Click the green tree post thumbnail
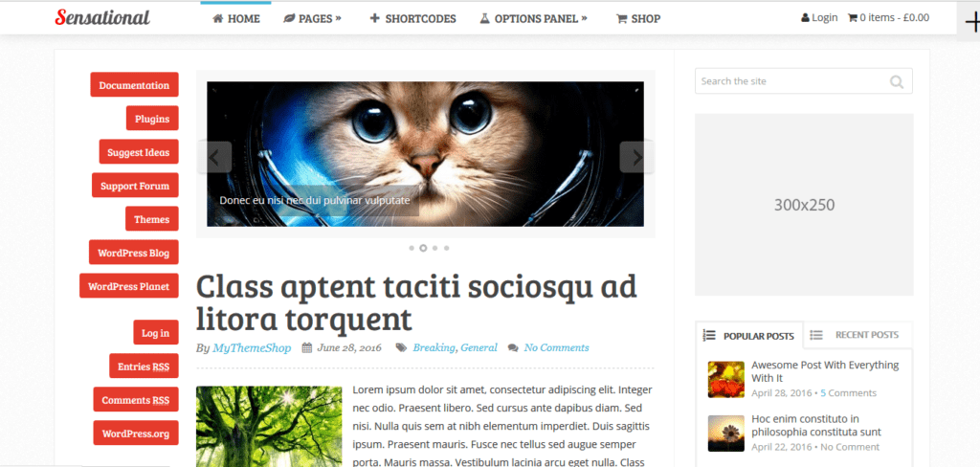This screenshot has height=467, width=980. [269, 427]
